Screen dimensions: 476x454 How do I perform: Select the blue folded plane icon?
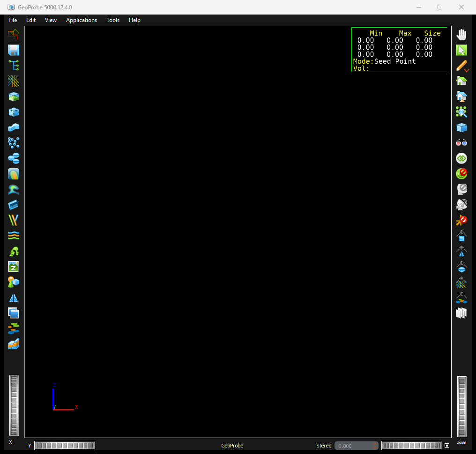coord(14,205)
